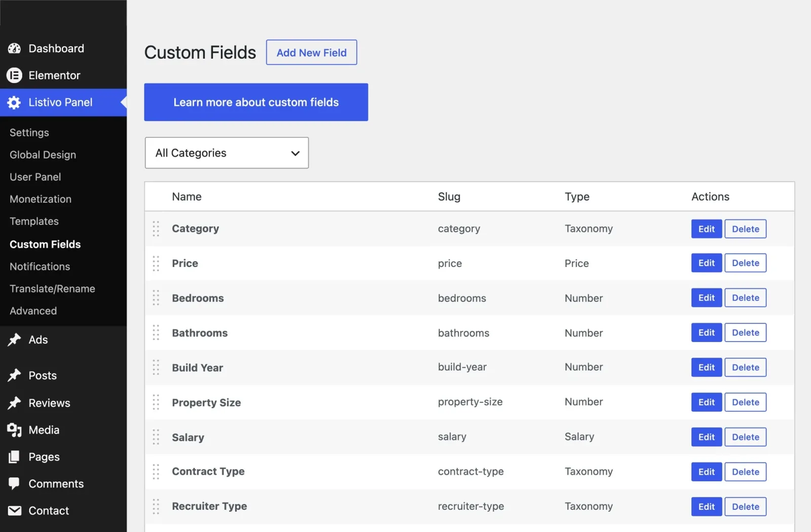Click Learn more about custom fields

click(x=256, y=102)
